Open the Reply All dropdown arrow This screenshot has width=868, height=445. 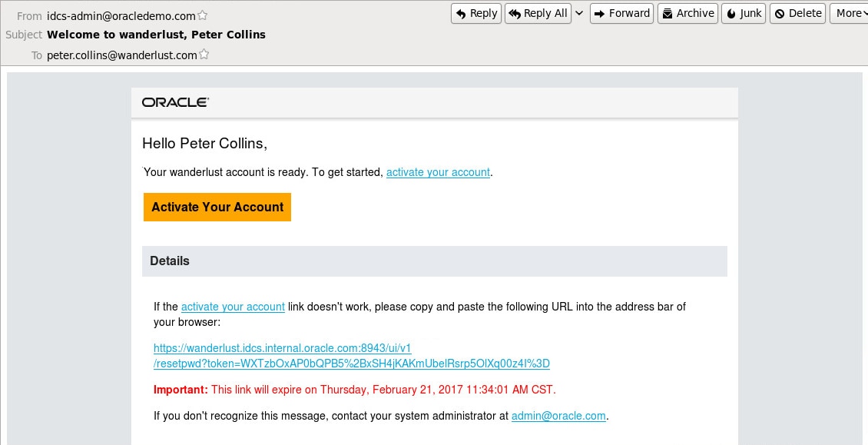pyautogui.click(x=578, y=13)
